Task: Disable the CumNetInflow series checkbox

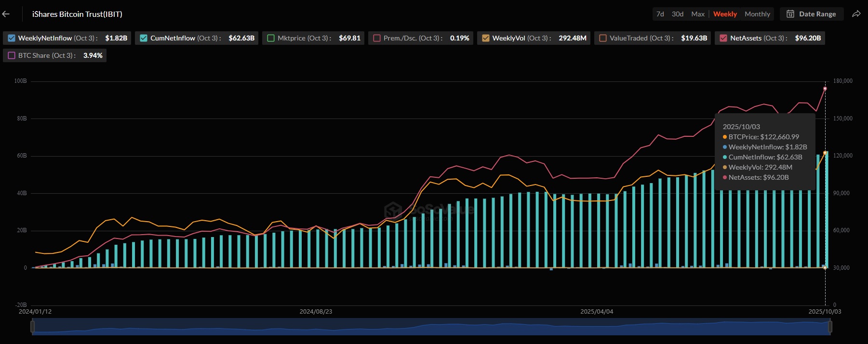Action: [x=144, y=38]
